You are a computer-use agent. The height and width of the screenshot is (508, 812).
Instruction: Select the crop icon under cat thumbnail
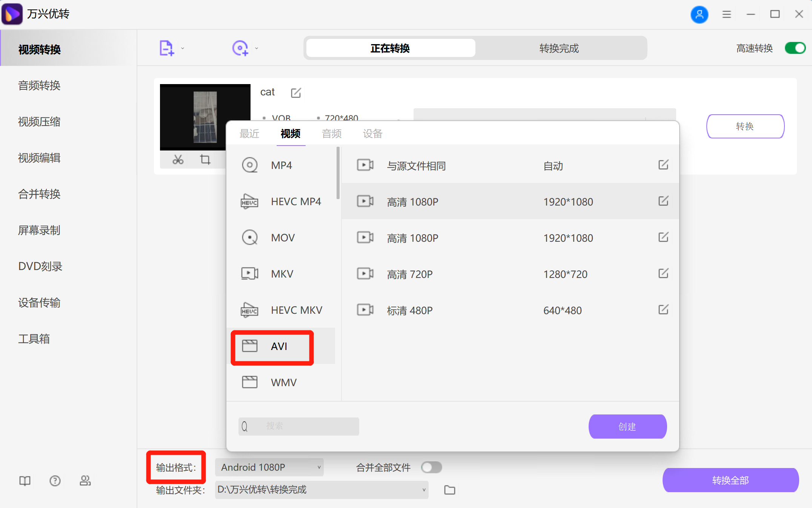pyautogui.click(x=205, y=160)
